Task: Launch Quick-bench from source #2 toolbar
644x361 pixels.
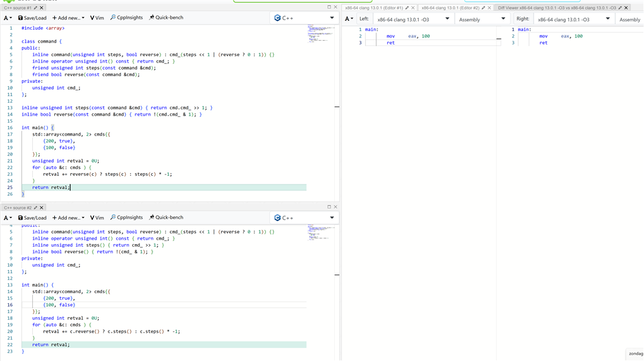Action: click(166, 218)
